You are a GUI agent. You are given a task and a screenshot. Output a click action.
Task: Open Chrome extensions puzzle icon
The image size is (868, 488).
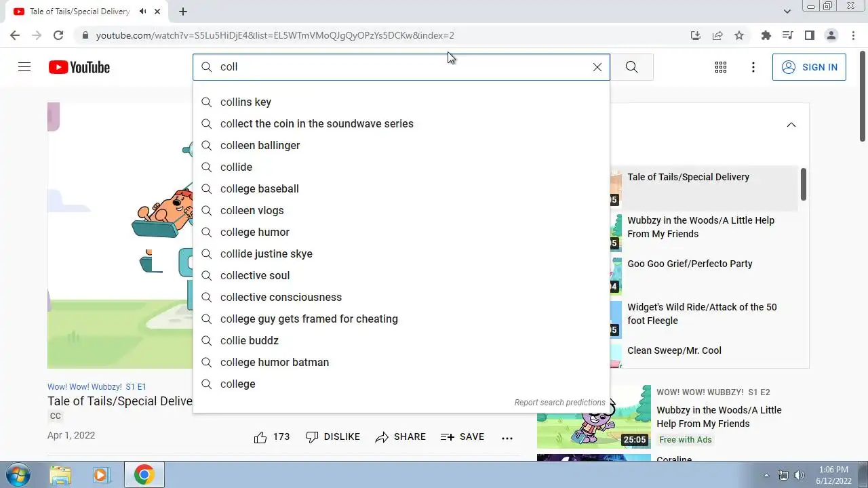pos(766,35)
